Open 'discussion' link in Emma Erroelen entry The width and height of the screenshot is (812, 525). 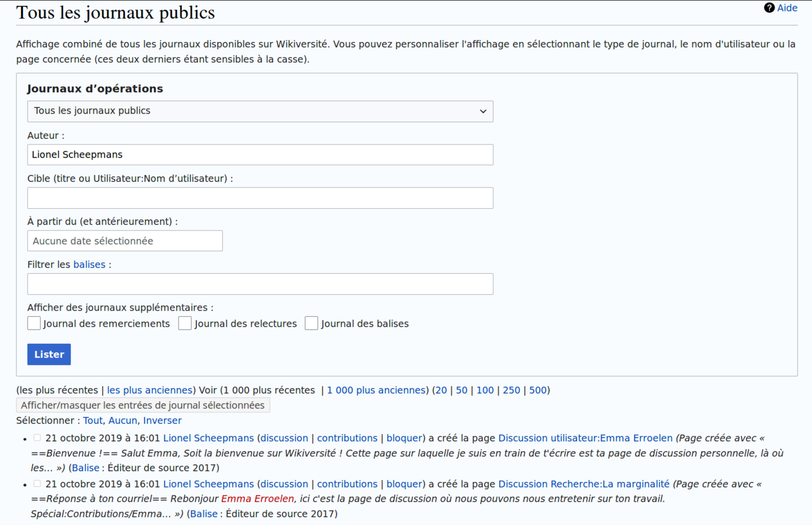click(285, 438)
